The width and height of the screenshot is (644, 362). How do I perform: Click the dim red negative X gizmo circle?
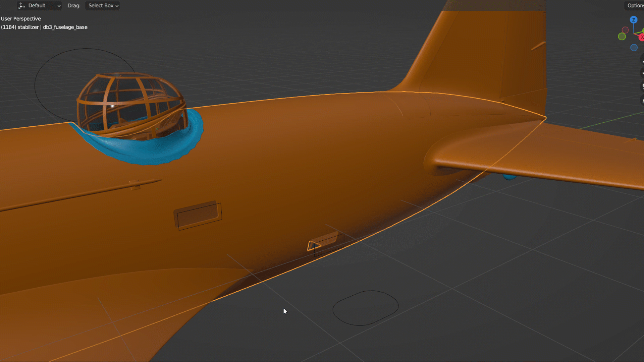[x=625, y=30]
